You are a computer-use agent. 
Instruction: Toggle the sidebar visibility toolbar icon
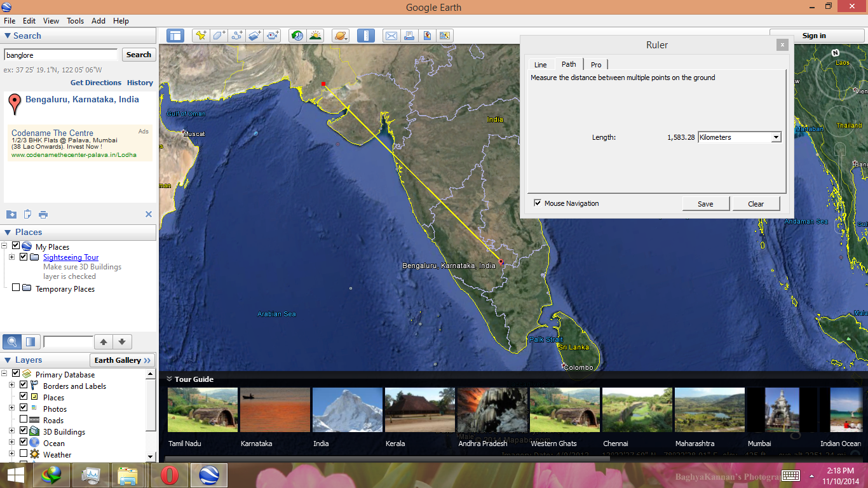pyautogui.click(x=175, y=36)
